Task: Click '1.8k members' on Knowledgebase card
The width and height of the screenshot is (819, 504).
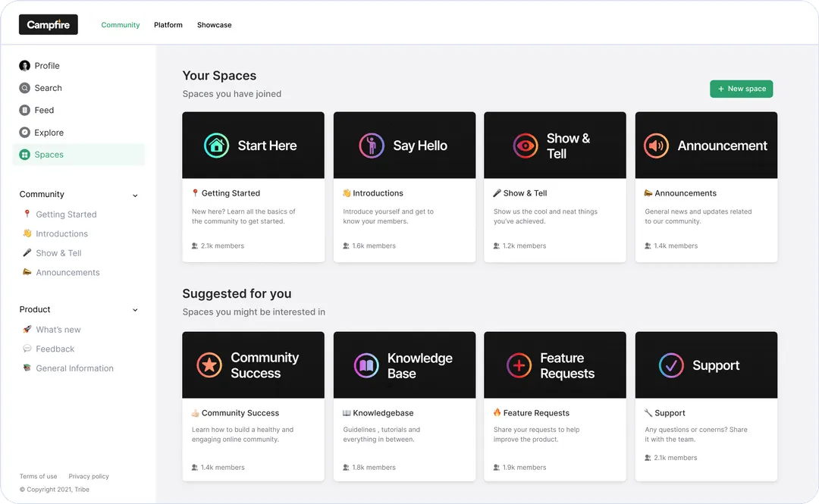Action: [374, 468]
